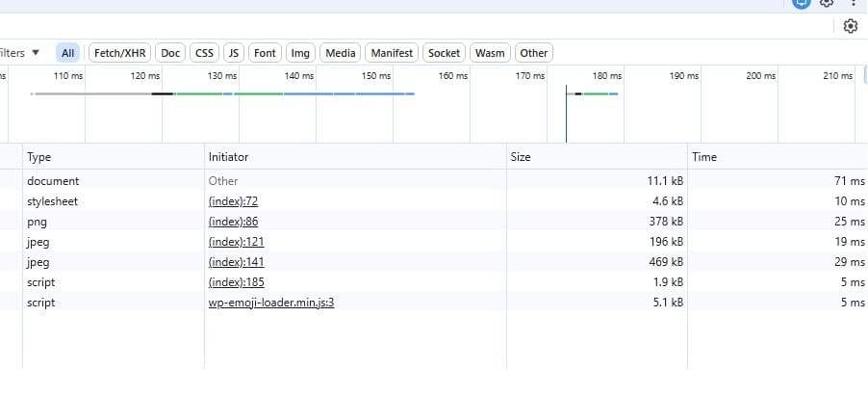Select the document type row cell
Viewport: 868px width, 396px height.
[x=114, y=181]
